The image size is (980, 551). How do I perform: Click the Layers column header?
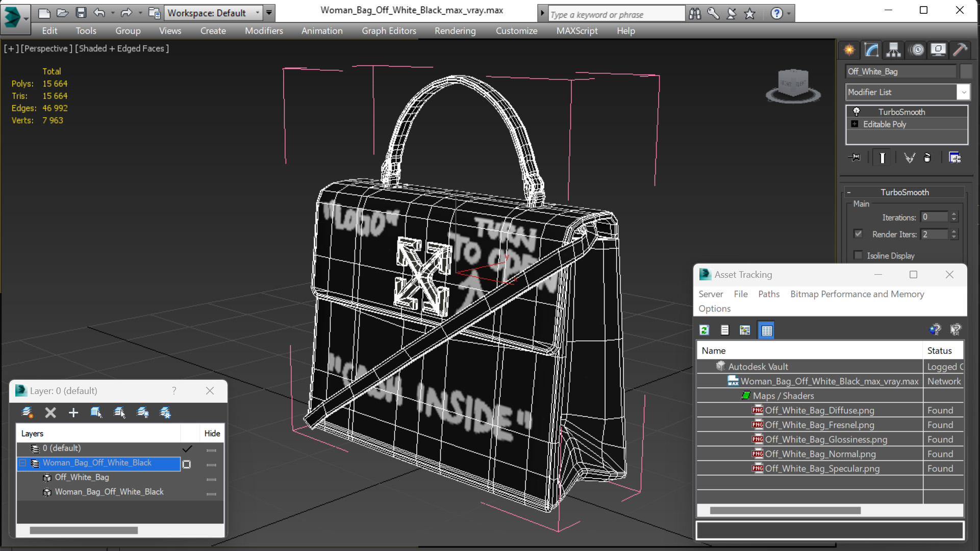coord(98,433)
